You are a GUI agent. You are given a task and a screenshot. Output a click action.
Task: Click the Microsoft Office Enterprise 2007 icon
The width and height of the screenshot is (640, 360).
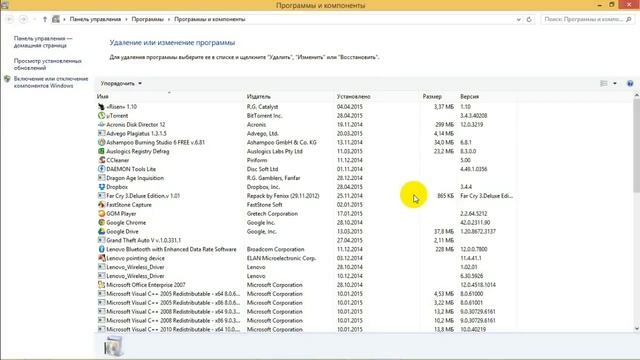[101, 285]
